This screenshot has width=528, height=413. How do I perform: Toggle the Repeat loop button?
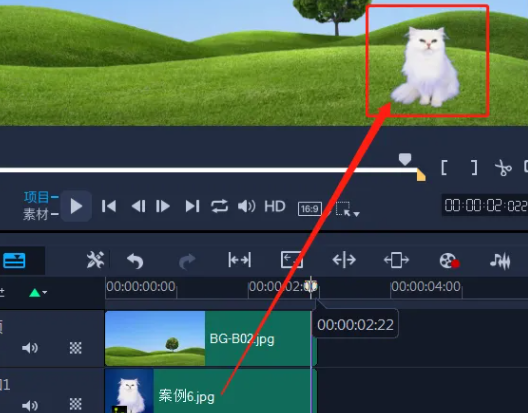point(220,206)
